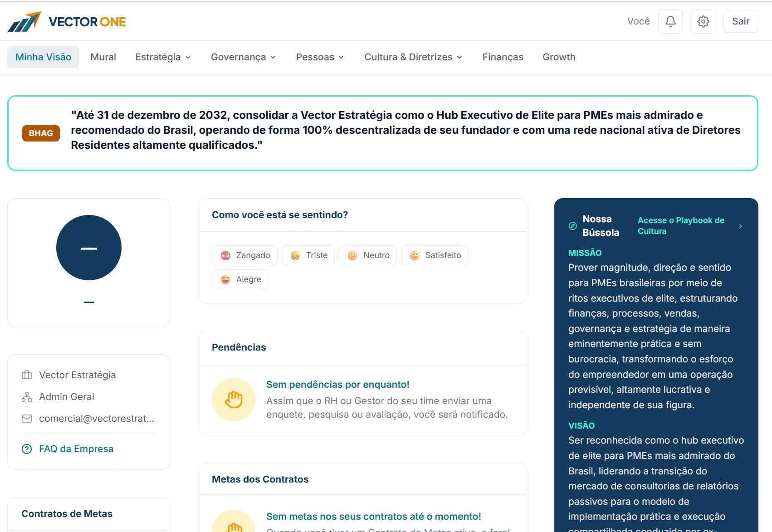Expand the Pessoas menu

click(320, 57)
